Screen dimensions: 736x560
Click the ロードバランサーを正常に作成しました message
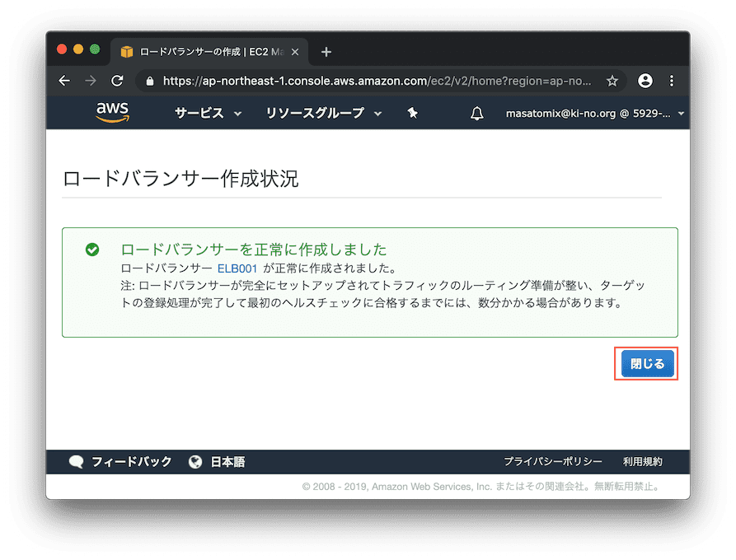(x=254, y=250)
